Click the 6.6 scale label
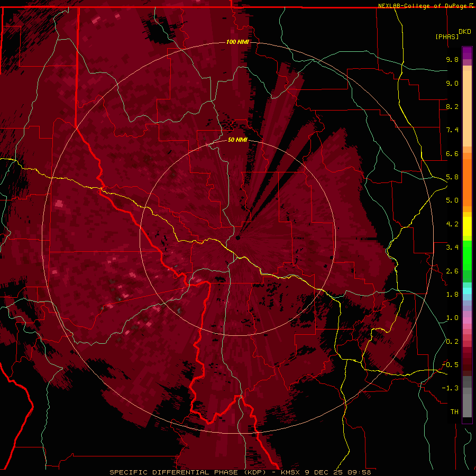 (x=452, y=153)
